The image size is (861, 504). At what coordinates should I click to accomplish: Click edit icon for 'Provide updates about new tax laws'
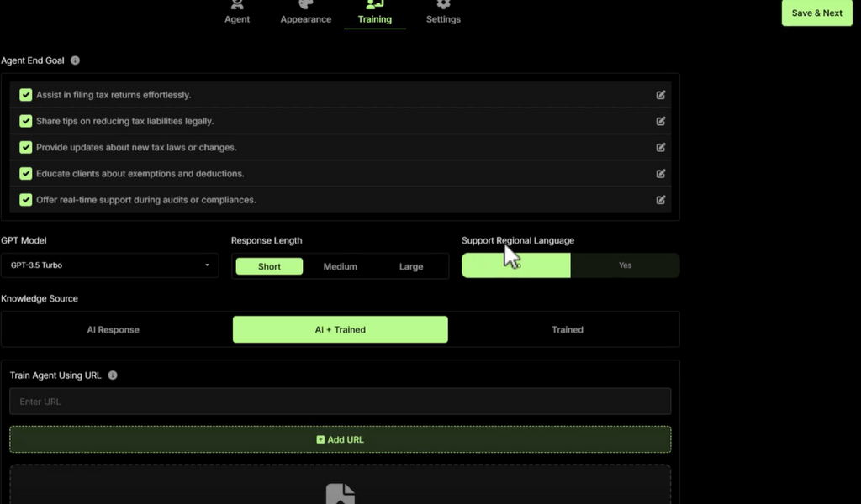pyautogui.click(x=661, y=147)
